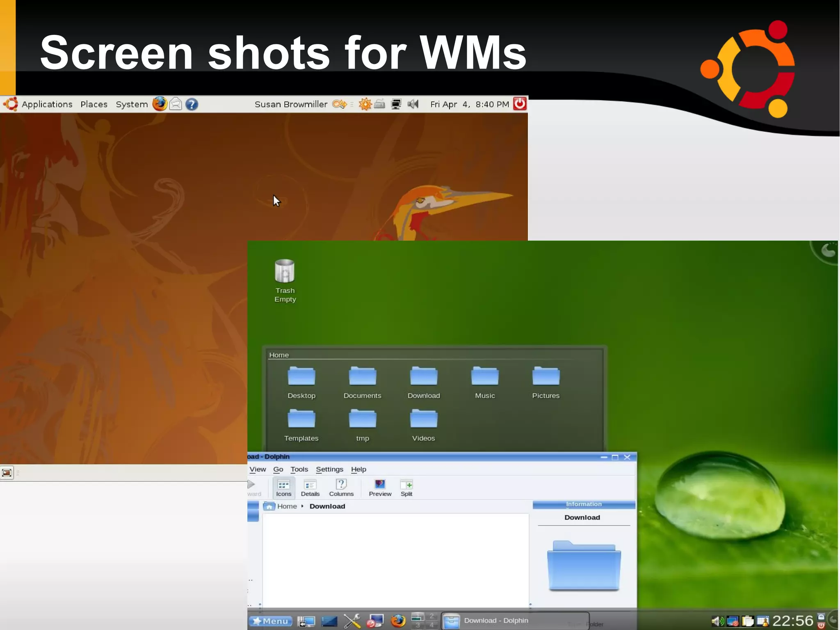Switch Dolphin to Details view mode
Image resolution: width=840 pixels, height=630 pixels.
(310, 488)
